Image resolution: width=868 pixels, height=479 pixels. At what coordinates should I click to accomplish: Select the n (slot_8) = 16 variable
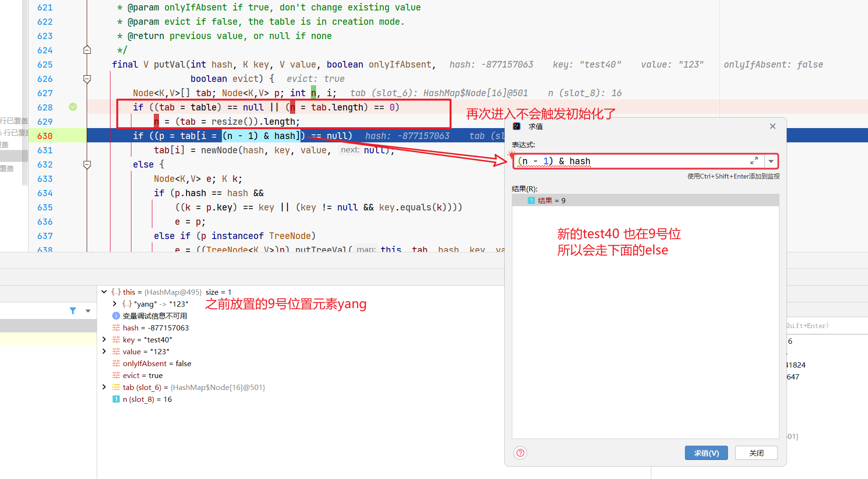(x=142, y=399)
